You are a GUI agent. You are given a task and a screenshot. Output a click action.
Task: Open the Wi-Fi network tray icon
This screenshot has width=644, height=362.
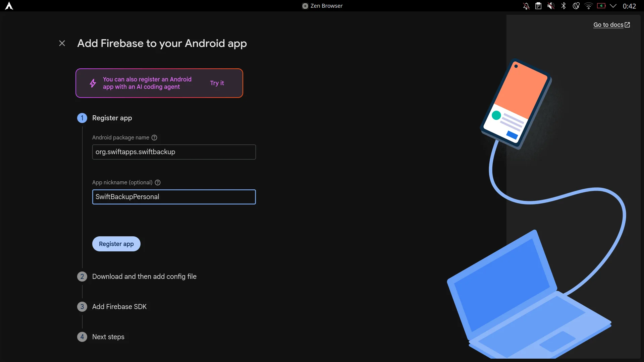point(588,6)
